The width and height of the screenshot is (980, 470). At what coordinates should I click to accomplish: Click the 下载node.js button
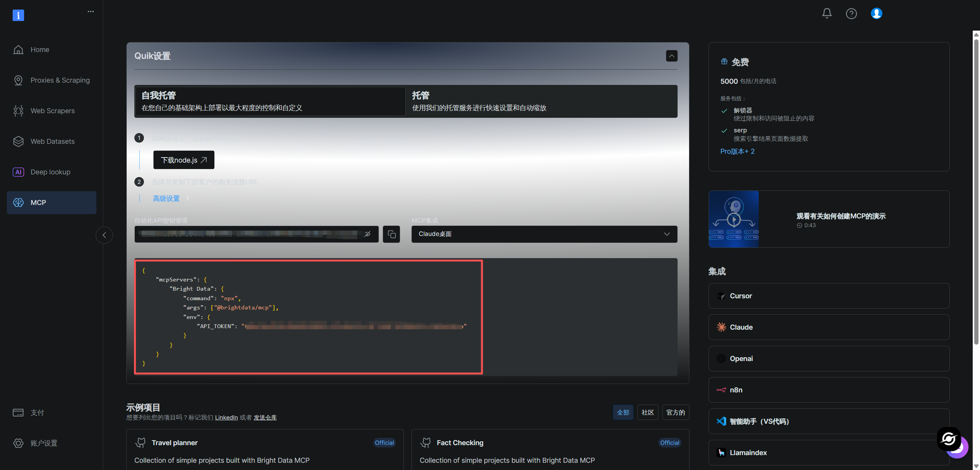point(184,160)
